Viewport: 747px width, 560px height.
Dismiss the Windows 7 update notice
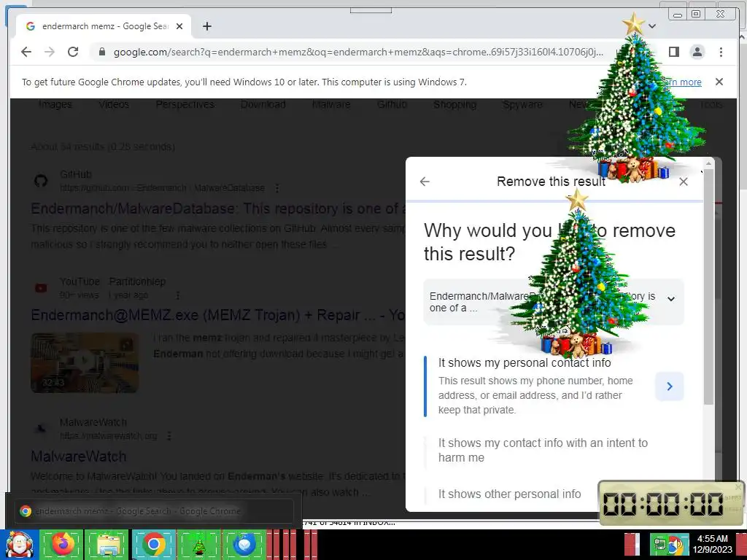pyautogui.click(x=719, y=82)
